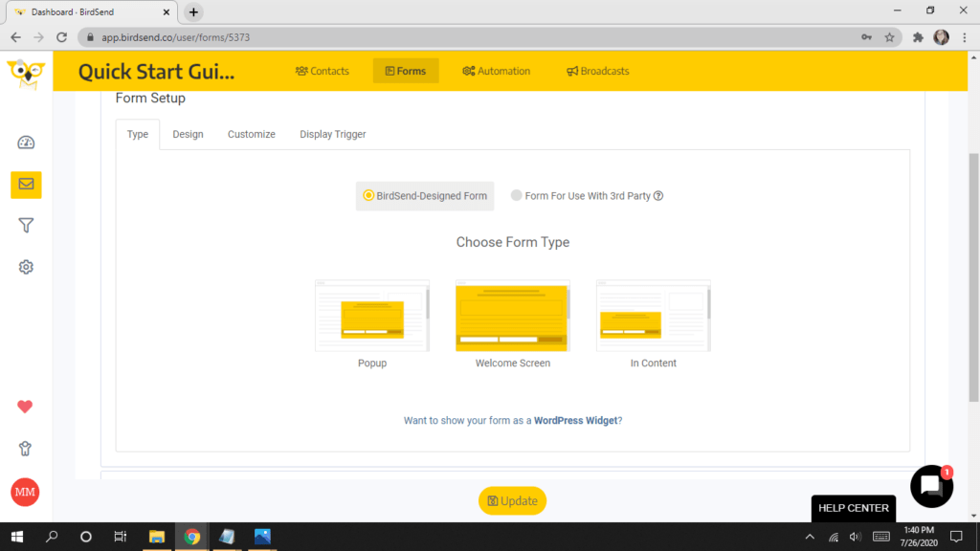
Task: Open the Windows Start menu
Action: (x=17, y=537)
